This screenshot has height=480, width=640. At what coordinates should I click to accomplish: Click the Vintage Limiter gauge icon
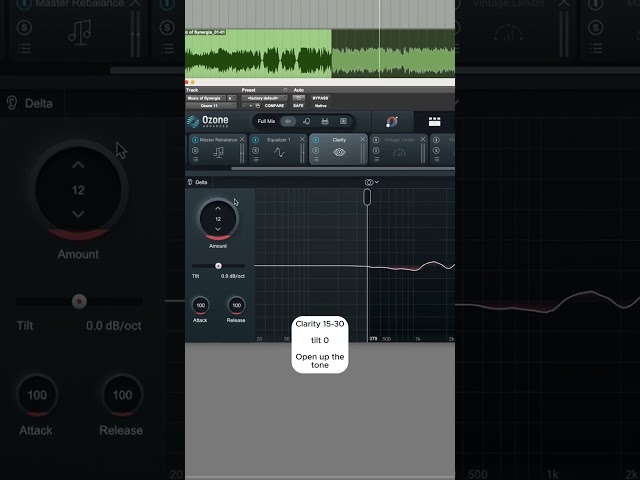(x=399, y=153)
